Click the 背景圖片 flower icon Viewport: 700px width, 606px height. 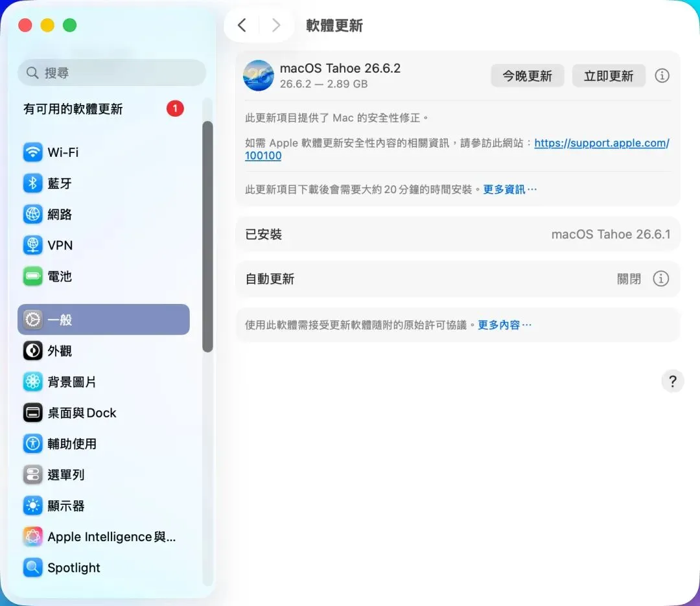[x=32, y=382]
